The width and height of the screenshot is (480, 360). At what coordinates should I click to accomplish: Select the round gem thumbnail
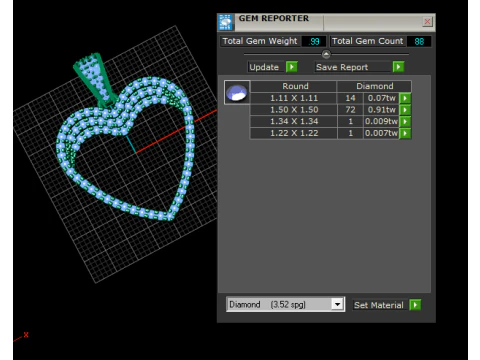tap(237, 93)
